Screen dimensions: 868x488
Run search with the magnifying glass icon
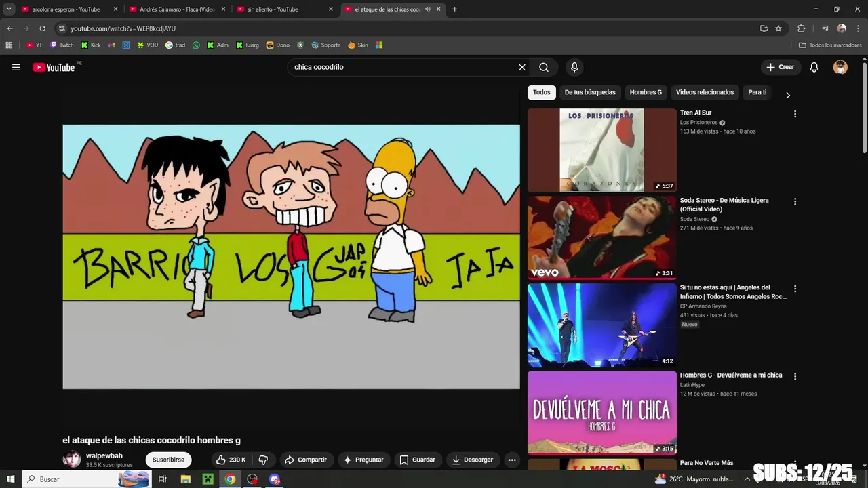click(x=544, y=67)
